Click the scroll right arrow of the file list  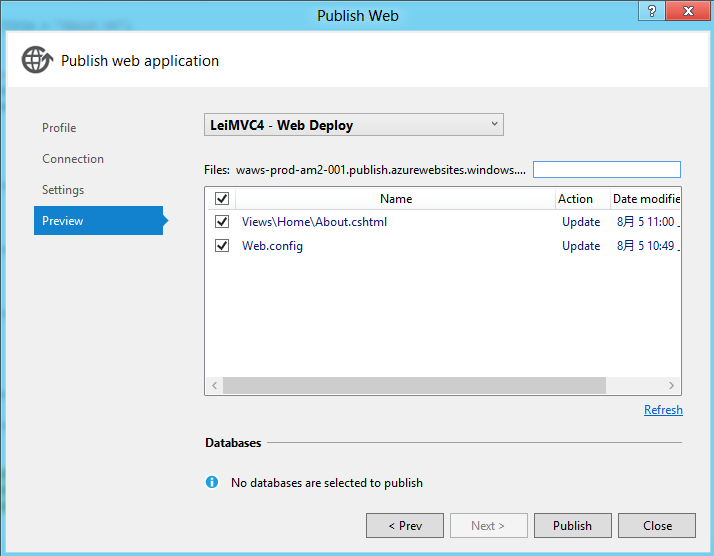pos(671,385)
